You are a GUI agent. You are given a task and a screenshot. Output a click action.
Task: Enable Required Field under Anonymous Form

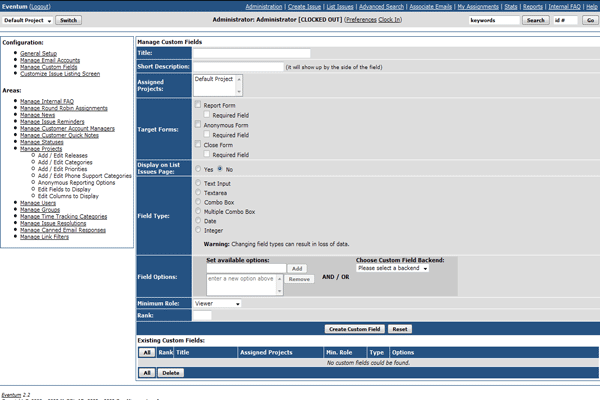pos(207,134)
